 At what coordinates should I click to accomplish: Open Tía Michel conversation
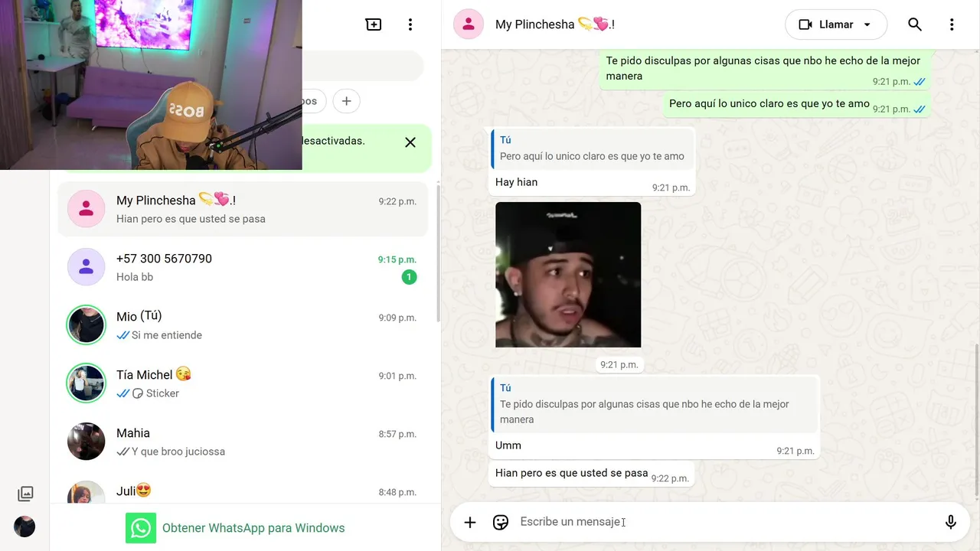click(243, 383)
